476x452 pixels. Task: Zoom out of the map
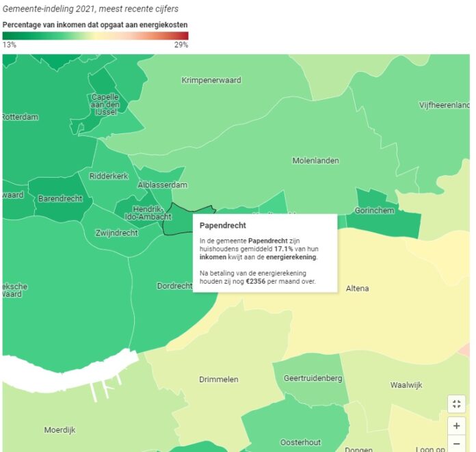456,444
